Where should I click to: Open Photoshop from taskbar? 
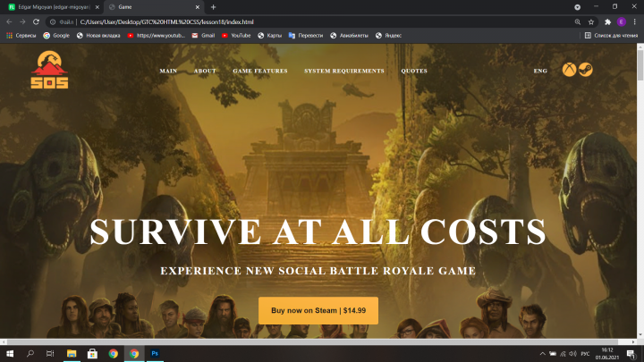[x=155, y=353]
